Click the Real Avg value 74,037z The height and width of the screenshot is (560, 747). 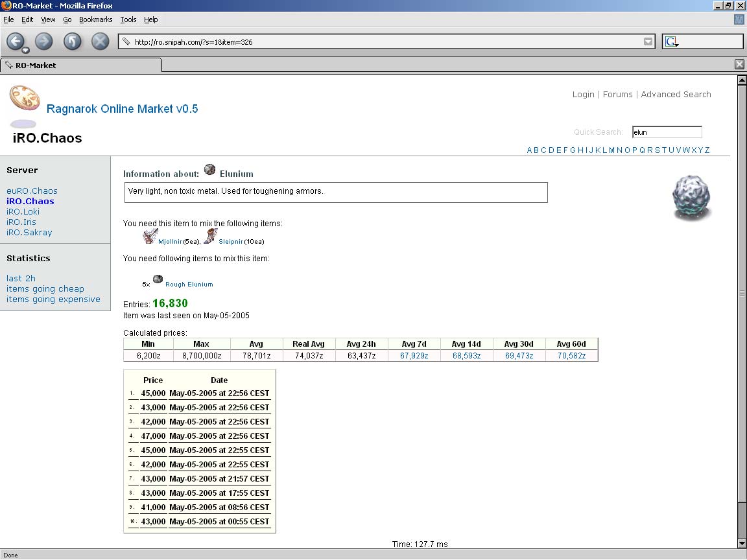pos(309,356)
